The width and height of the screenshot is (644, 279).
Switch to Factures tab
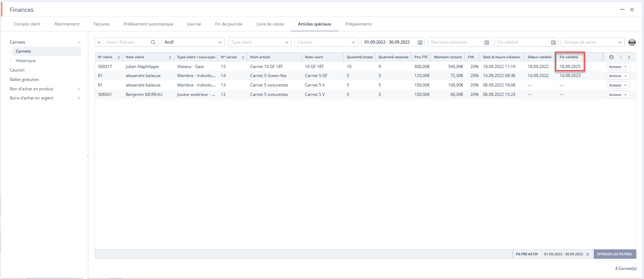click(x=102, y=24)
